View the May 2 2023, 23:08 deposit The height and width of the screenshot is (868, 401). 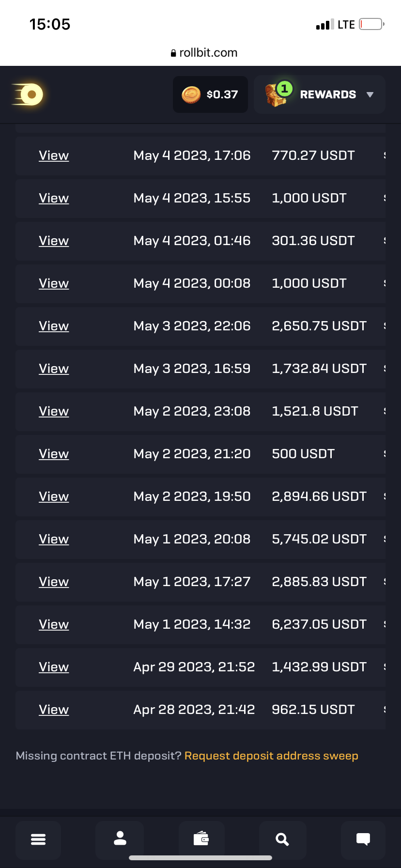[54, 411]
